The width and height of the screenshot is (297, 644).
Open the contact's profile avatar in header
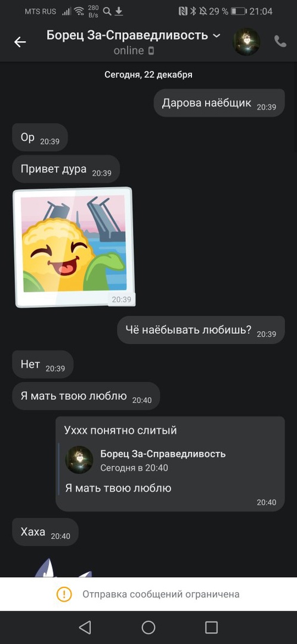(x=246, y=42)
